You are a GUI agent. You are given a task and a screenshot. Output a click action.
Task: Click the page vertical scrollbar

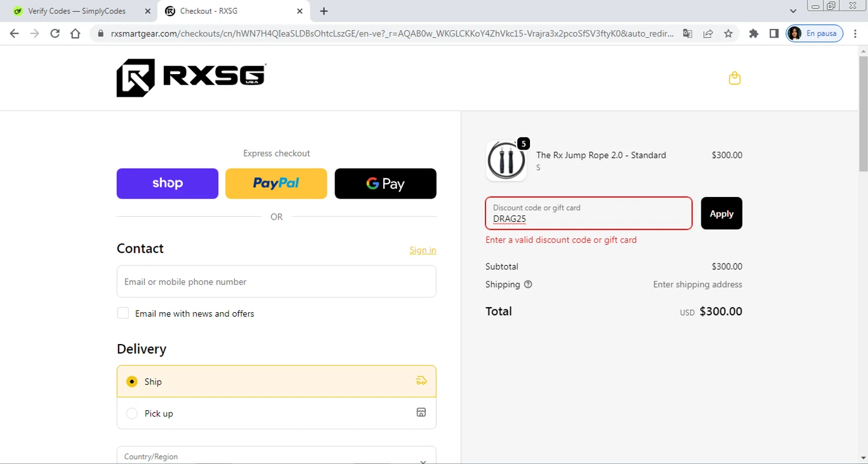point(863,113)
